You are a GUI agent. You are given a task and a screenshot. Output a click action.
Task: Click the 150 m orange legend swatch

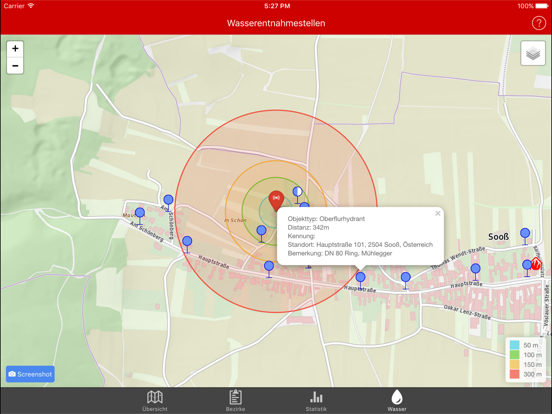coord(514,364)
